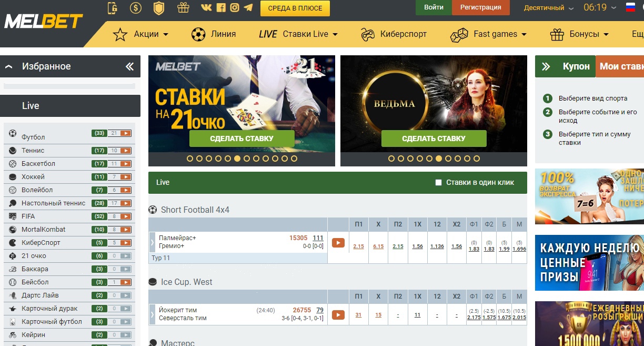Image resolution: width=644 pixels, height=346 pixels.
Task: Open the gift box icon in top bar
Action: [x=183, y=8]
